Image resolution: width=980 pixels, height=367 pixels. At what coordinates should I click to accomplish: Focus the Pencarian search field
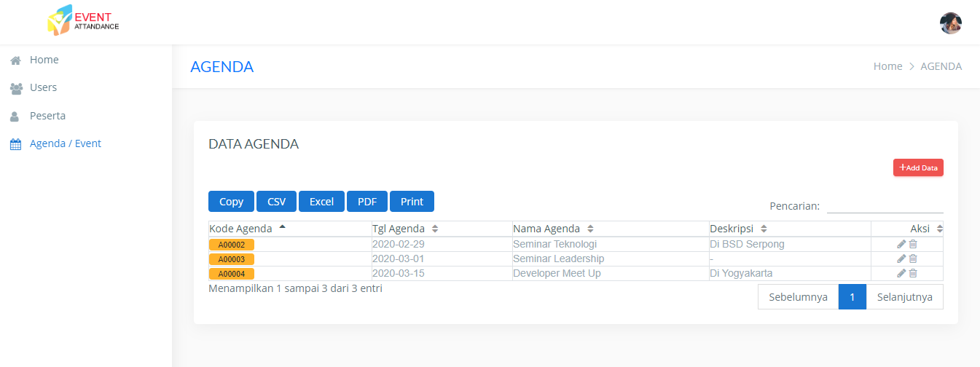[885, 206]
